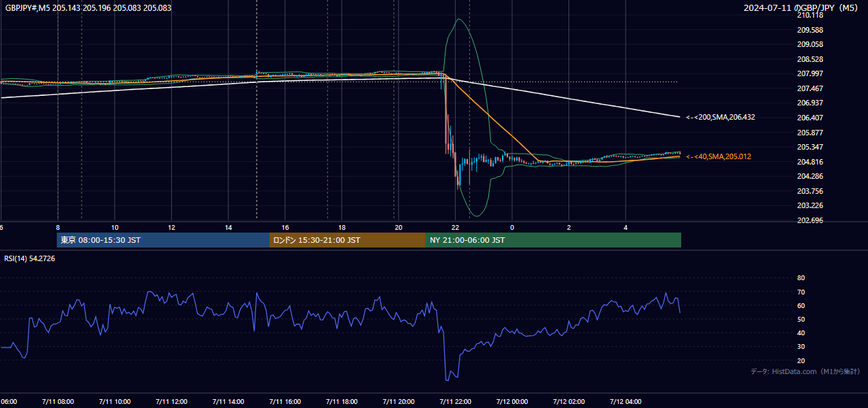Click the 7/11 20:00 bottom time label
868x408 pixels.
[x=399, y=402]
